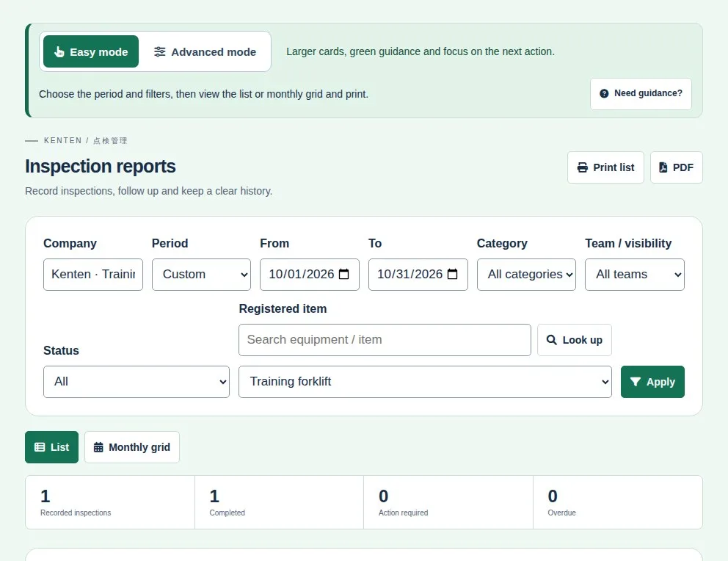The image size is (728, 561).
Task: Open the Need guidance? help
Action: [x=641, y=94]
